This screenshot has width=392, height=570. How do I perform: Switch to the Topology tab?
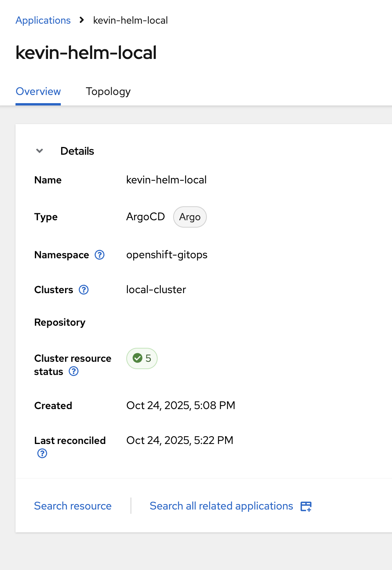tap(108, 92)
